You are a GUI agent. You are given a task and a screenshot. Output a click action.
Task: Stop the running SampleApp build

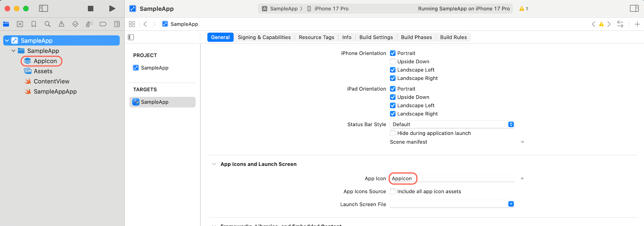point(90,8)
